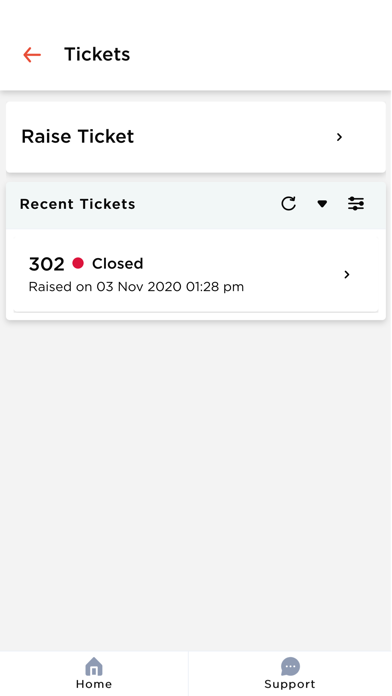
Task: Click the 302 ticket number text
Action: (47, 265)
